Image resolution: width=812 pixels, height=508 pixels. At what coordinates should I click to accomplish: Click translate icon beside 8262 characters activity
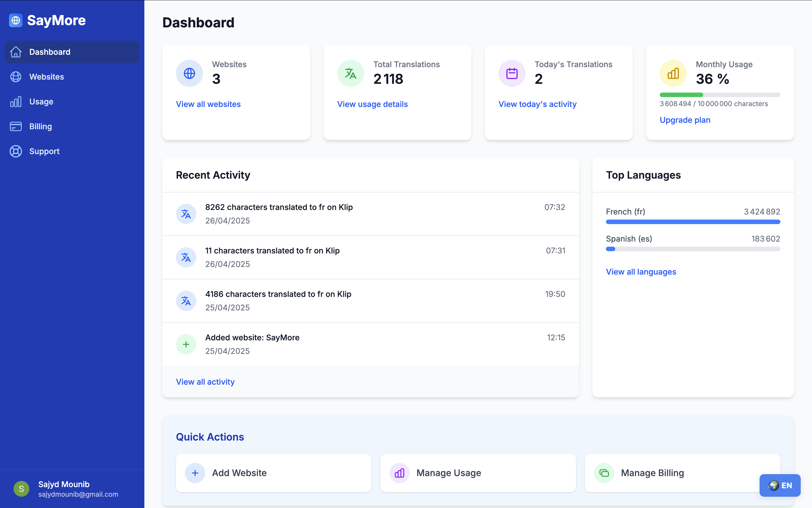point(186,214)
